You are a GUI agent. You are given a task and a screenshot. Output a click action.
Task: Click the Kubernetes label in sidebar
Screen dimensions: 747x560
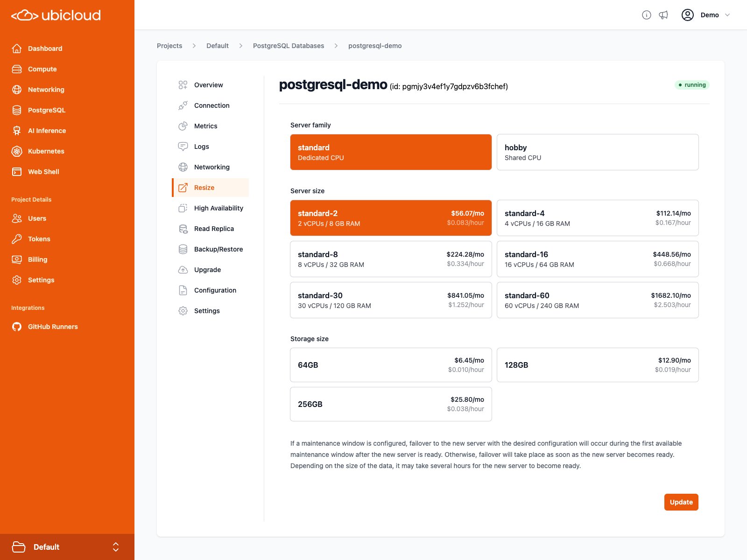(46, 151)
